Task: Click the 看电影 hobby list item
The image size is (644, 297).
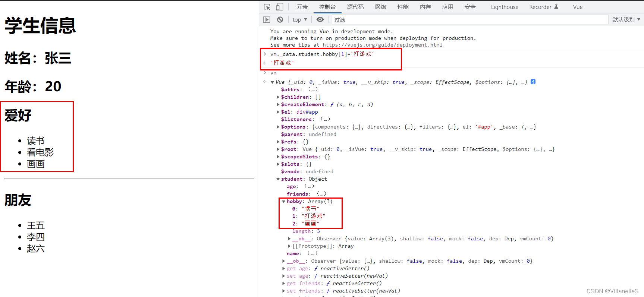Action: [40, 152]
